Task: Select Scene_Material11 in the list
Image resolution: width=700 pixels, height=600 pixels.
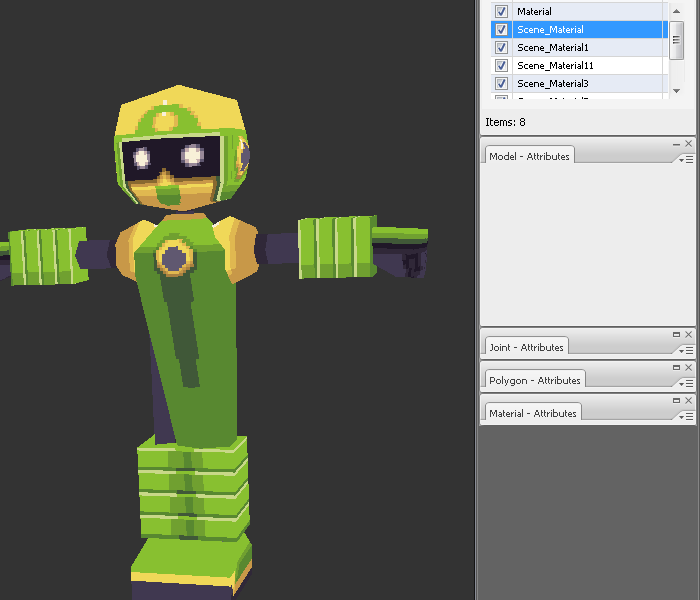Action: pyautogui.click(x=579, y=66)
